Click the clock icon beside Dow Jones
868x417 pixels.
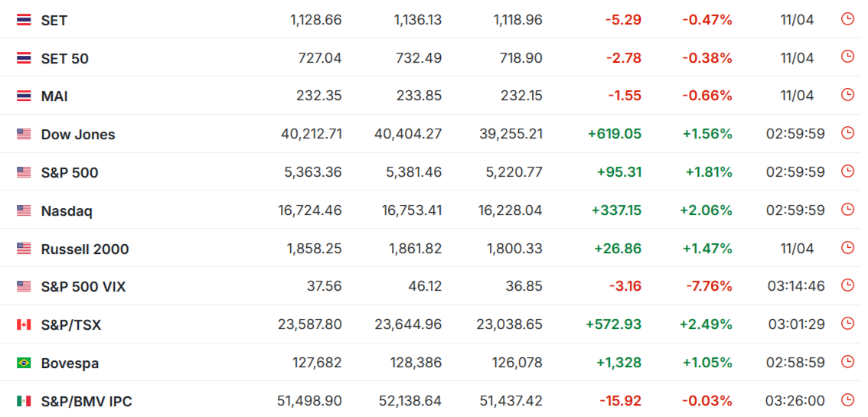(x=847, y=133)
